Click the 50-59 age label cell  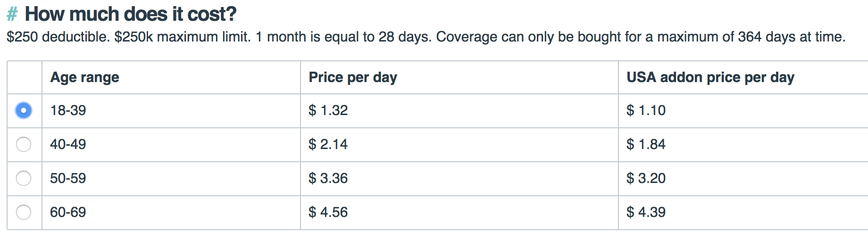(x=171, y=178)
